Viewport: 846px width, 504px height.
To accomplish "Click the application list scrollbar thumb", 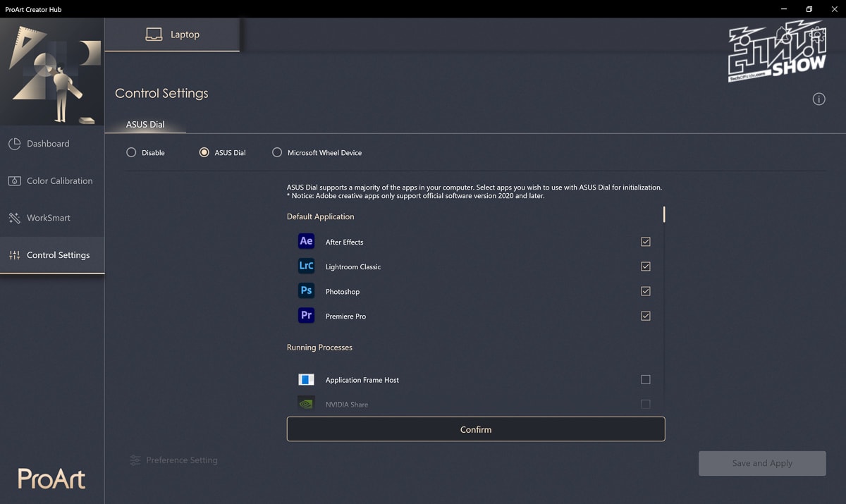I will [664, 214].
